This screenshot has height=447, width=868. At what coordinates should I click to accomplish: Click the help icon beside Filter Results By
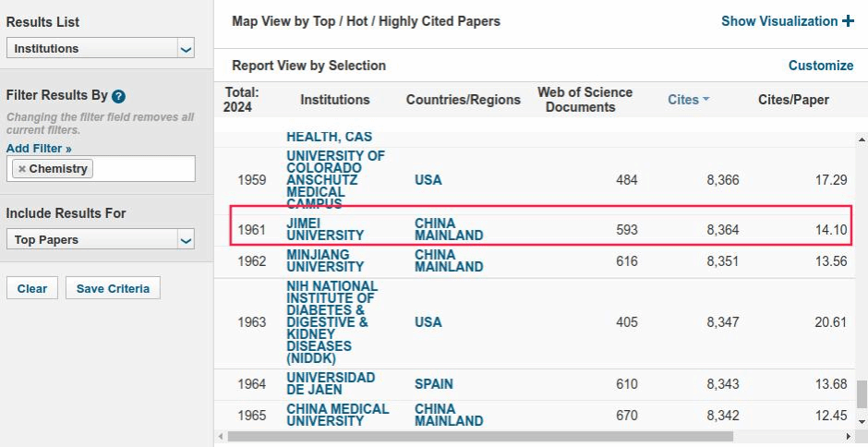[x=118, y=96]
